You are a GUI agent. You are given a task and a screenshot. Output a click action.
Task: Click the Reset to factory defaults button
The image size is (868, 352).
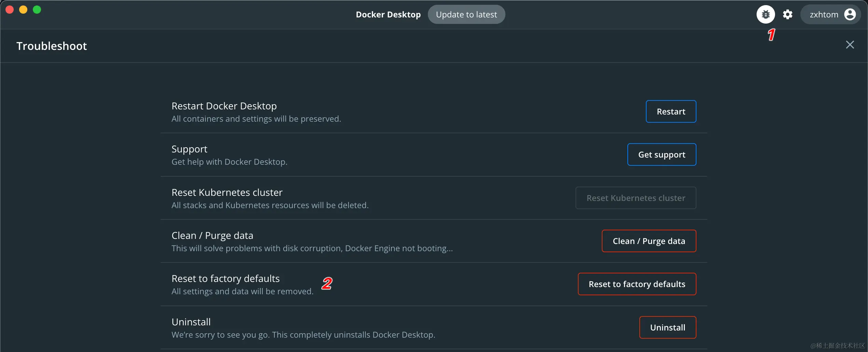pos(637,284)
